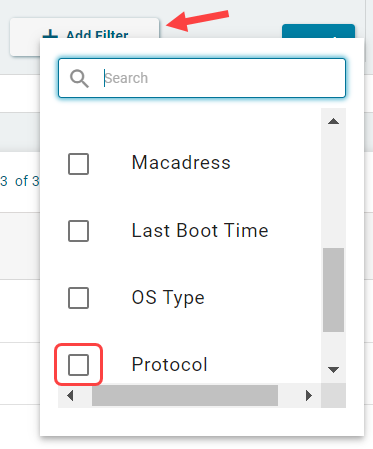Toggle the Protocol checkbox
Image resolution: width=373 pixels, height=449 pixels.
pyautogui.click(x=78, y=365)
